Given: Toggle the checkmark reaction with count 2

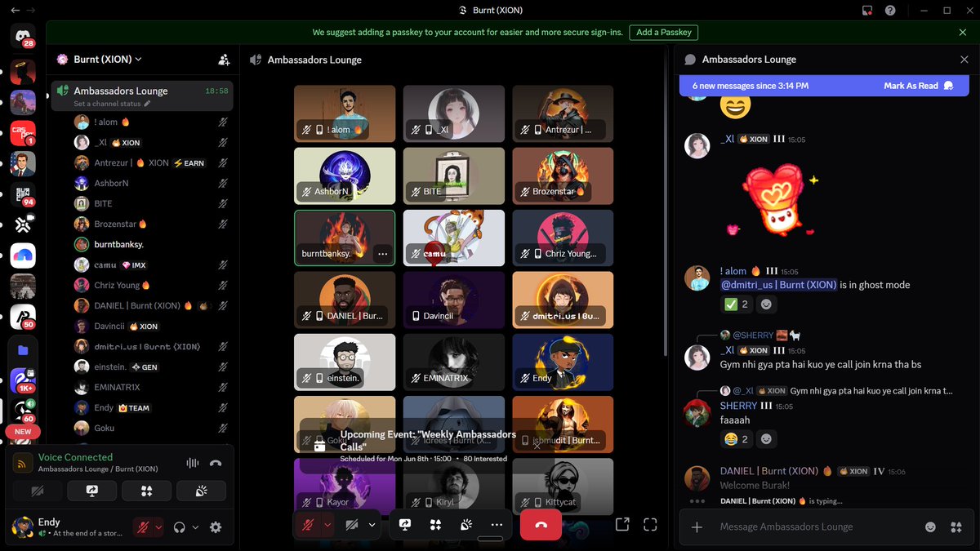Looking at the screenshot, I should coord(737,304).
